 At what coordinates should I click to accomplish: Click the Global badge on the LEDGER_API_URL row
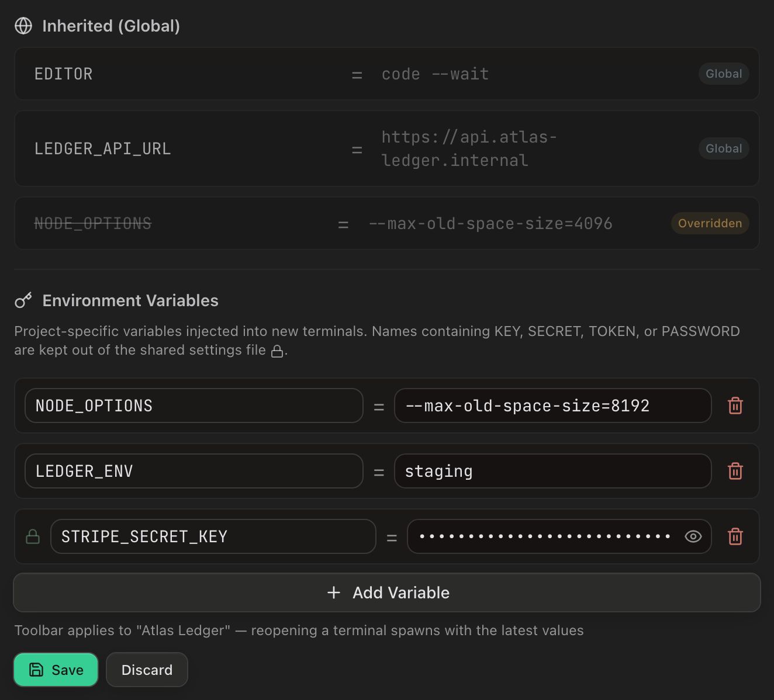(724, 148)
